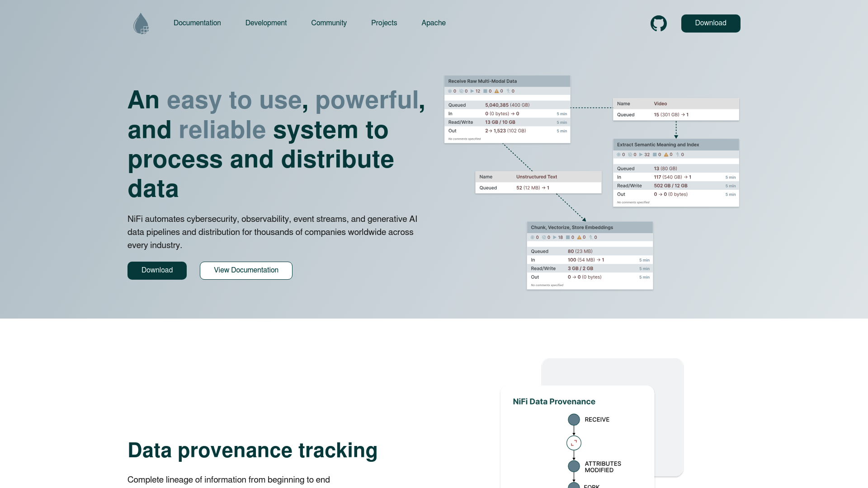Screen dimensions: 868x488
Task: Click the Download button in the navbar
Action: (x=711, y=23)
